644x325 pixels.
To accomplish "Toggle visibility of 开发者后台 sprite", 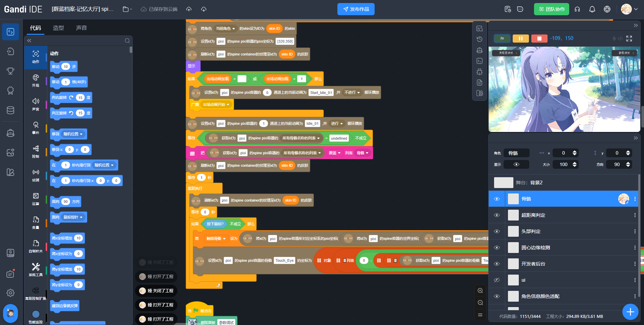I will [497, 264].
